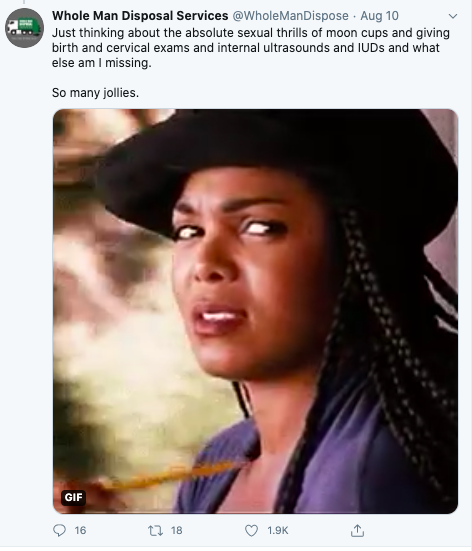This screenshot has width=472, height=551.
Task: Click the black hat in the GIF
Action: pos(278,158)
